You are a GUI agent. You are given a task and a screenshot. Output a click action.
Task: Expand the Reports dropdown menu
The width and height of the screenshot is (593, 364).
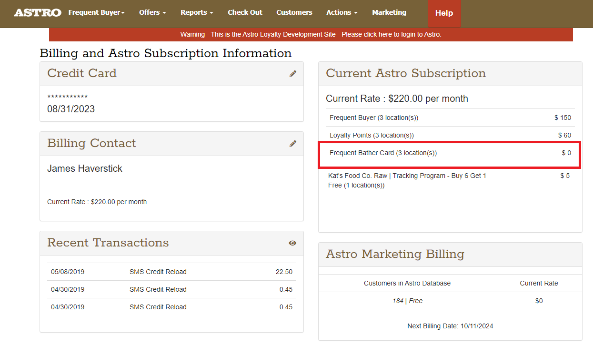pyautogui.click(x=197, y=13)
